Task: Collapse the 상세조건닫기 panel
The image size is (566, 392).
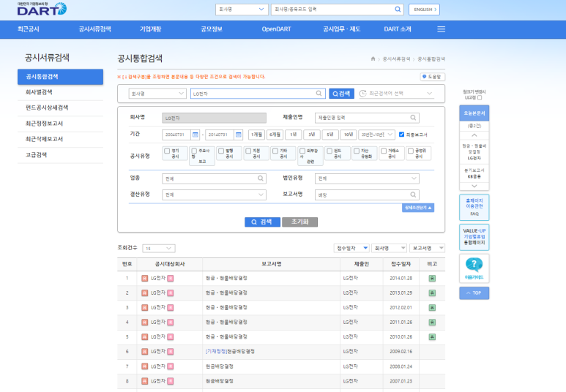Action: (x=418, y=208)
